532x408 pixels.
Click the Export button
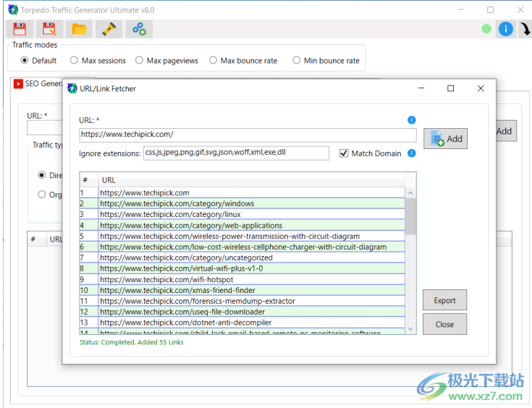[x=444, y=300]
